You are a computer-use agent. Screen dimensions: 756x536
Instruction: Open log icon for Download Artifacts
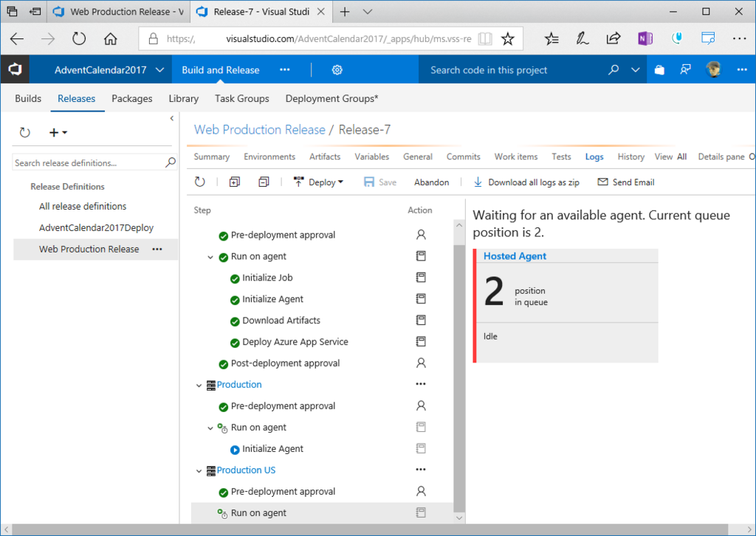[421, 320]
